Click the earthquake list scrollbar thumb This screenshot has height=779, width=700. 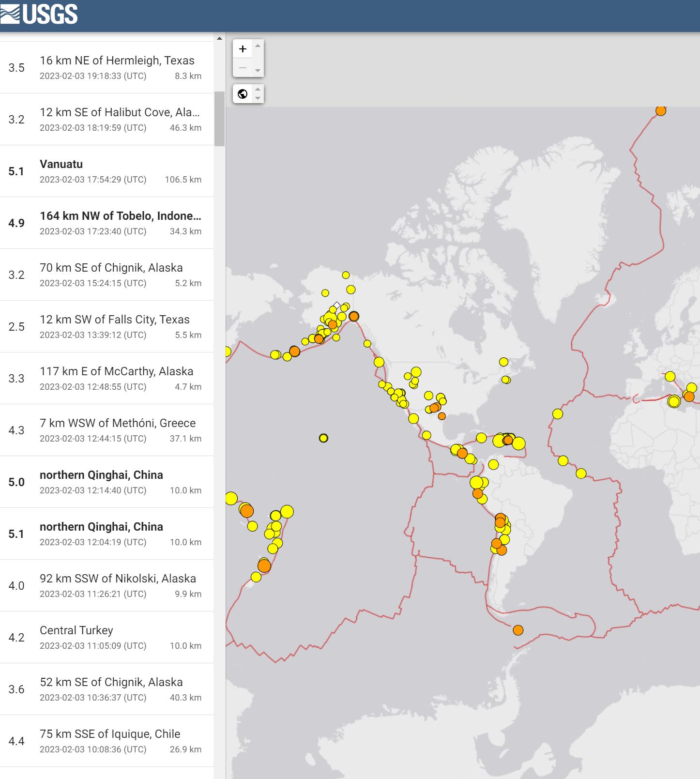coord(219,119)
